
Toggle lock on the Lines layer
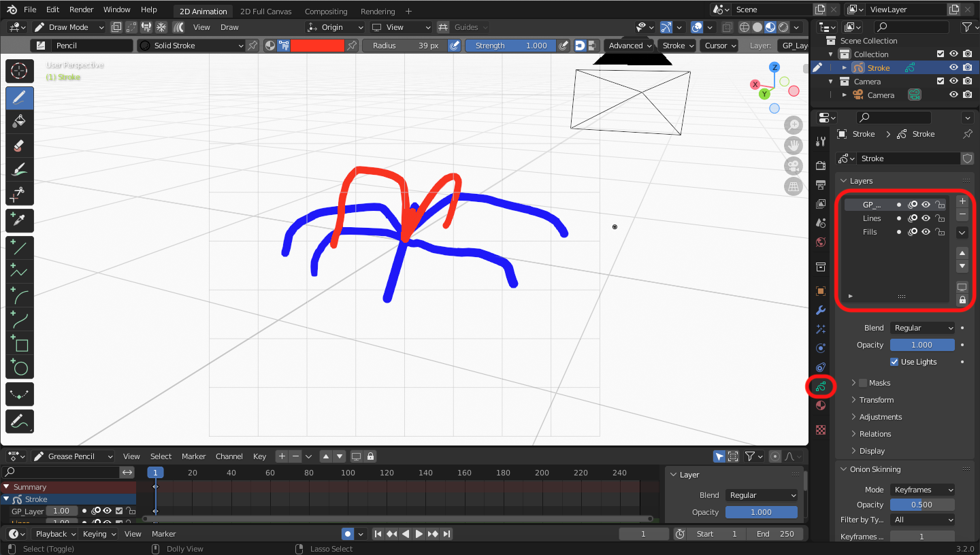click(x=940, y=218)
